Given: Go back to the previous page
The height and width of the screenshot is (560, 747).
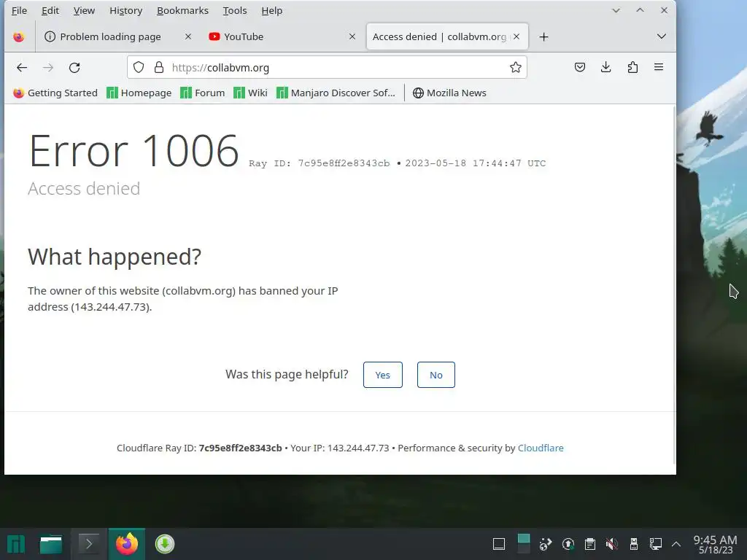Looking at the screenshot, I should [22, 68].
